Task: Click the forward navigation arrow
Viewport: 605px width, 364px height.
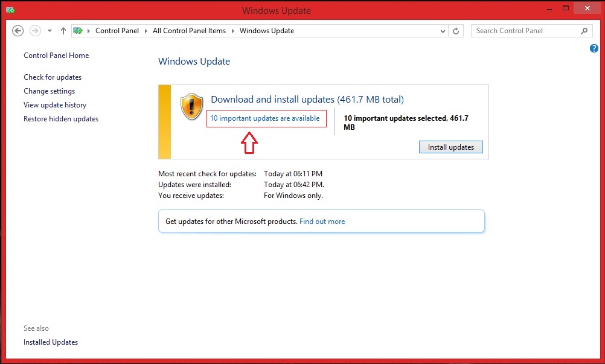Action: (x=34, y=31)
